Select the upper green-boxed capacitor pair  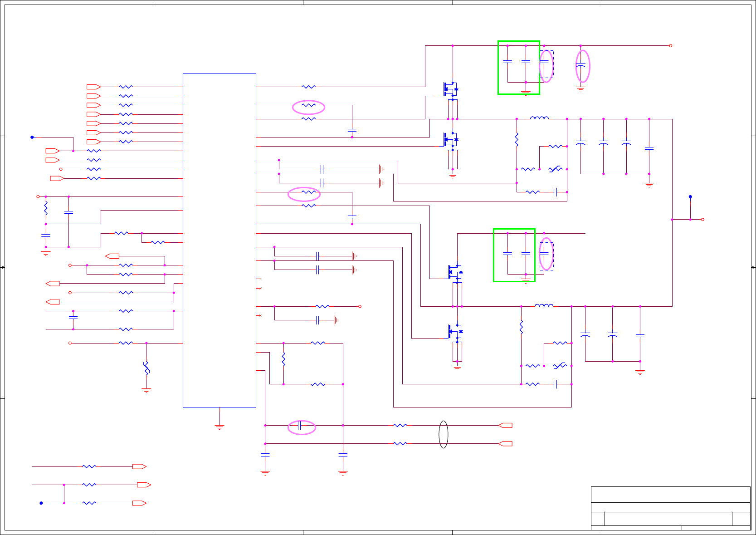point(519,68)
